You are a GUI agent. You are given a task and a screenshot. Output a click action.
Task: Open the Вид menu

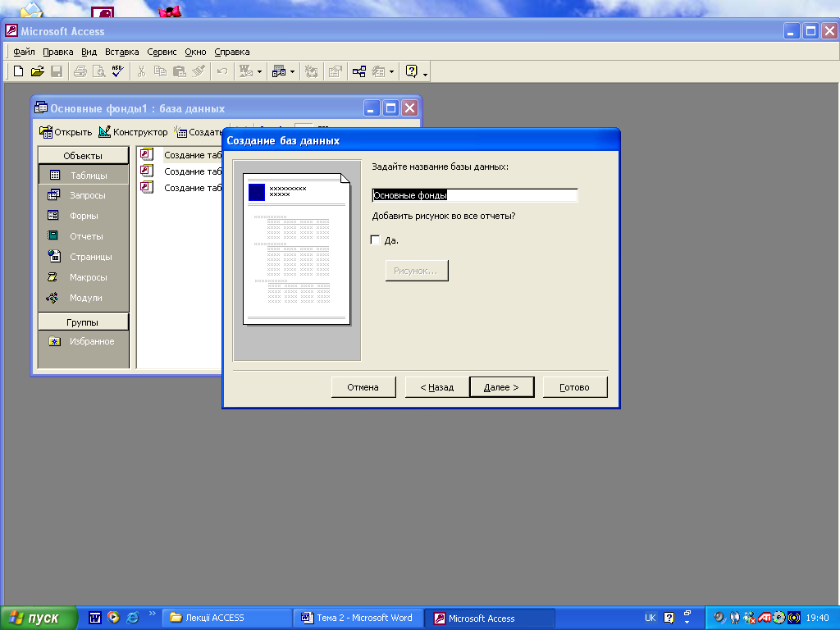pyautogui.click(x=89, y=52)
